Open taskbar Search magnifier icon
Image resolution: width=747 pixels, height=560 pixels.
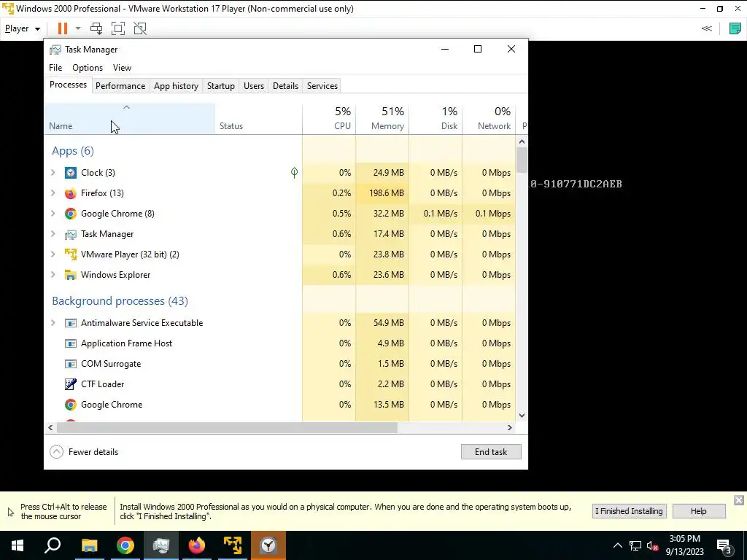coord(53,545)
